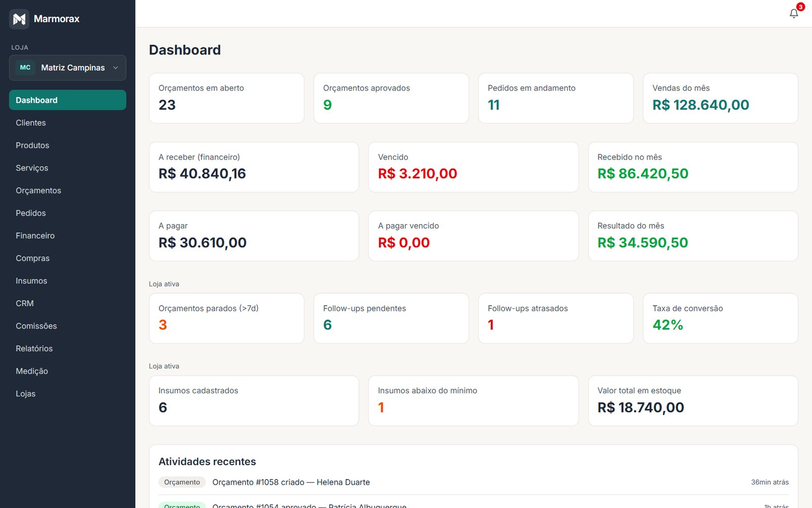Click the Orçamento tag on #1058 row
Screen dimensions: 812x508
(182, 482)
